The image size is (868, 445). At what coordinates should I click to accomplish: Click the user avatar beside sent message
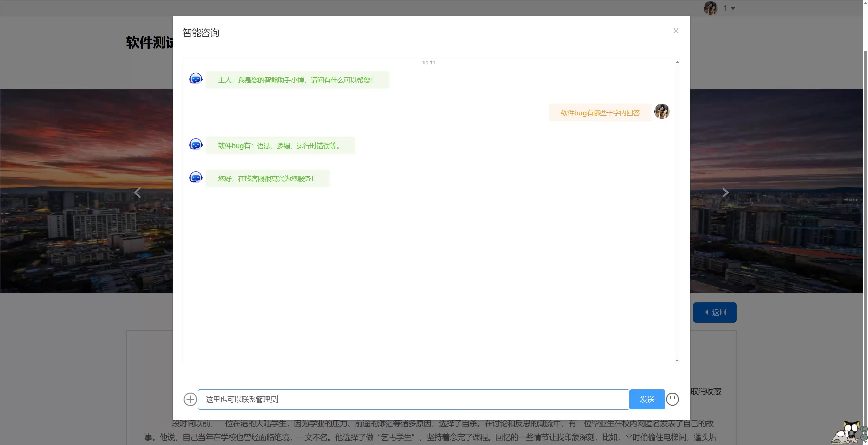pyautogui.click(x=662, y=112)
